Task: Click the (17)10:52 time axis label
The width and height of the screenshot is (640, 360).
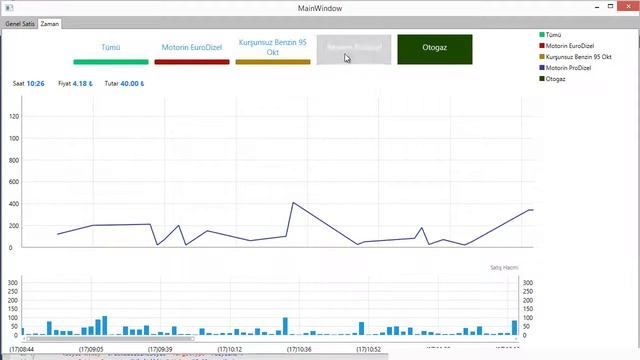Action: tap(369, 350)
